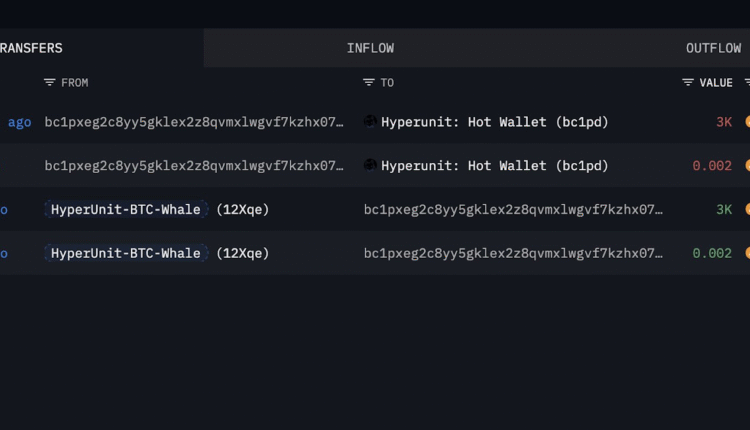Click the fourth row's bc1pxeg2c8yy5 recipient address

513,254
